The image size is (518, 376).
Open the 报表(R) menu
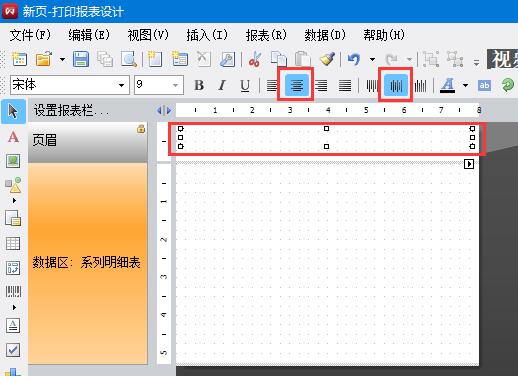pyautogui.click(x=266, y=35)
